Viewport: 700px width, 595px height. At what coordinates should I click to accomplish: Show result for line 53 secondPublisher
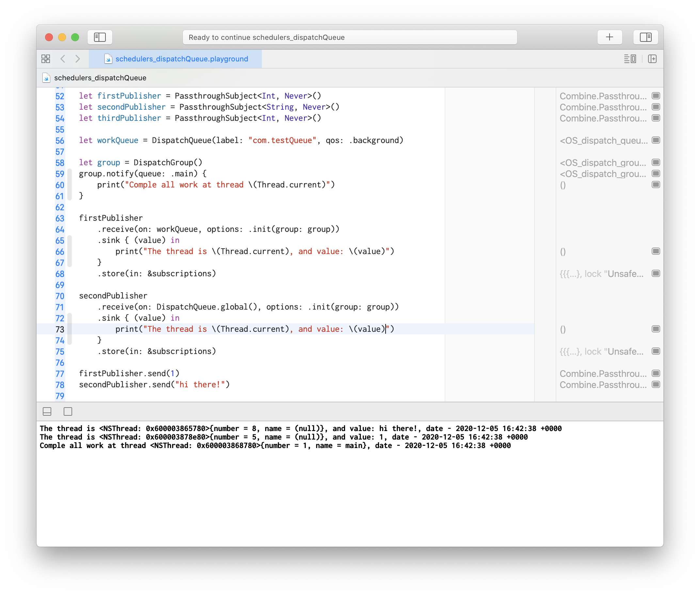[656, 107]
